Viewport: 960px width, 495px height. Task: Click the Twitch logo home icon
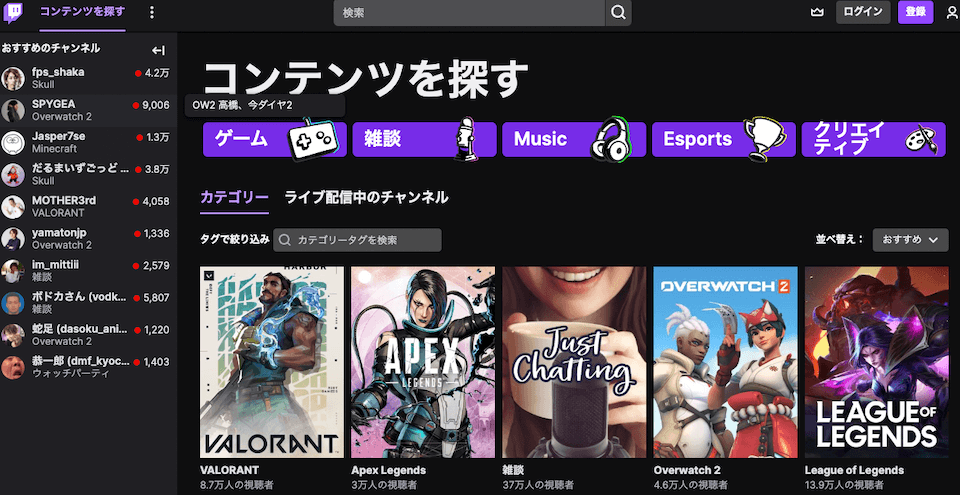pyautogui.click(x=13, y=12)
